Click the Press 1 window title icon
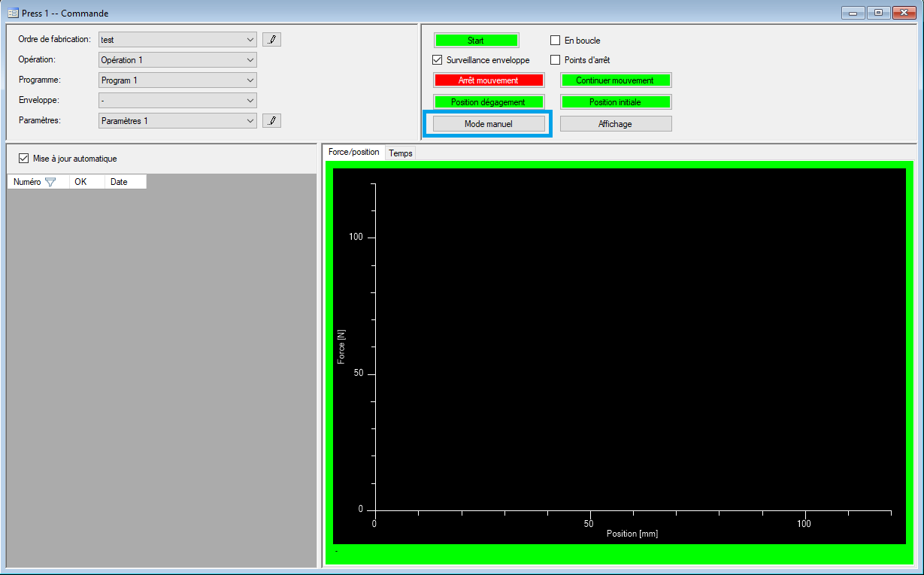 [x=13, y=13]
